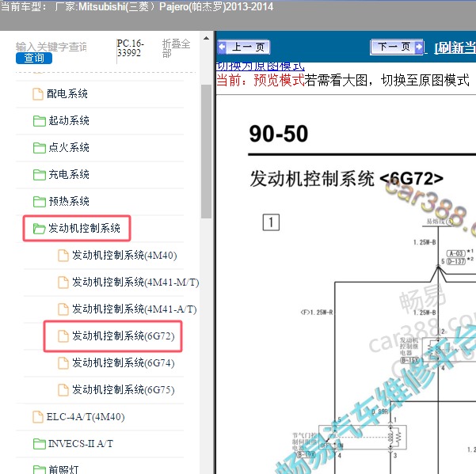This screenshot has height=474, width=476.
Task: Click file icon beside 发动机控制系统(4M41-M/T)
Action: [x=63, y=283]
